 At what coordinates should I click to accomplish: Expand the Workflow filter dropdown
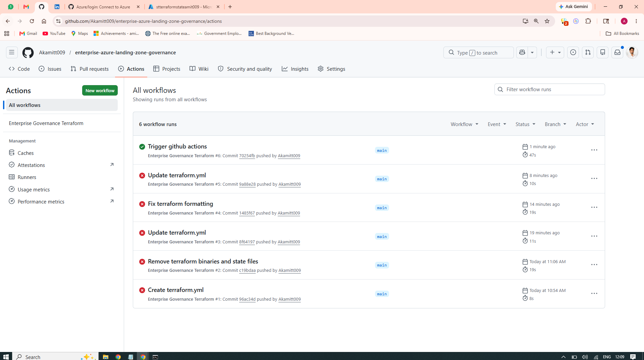tap(465, 124)
